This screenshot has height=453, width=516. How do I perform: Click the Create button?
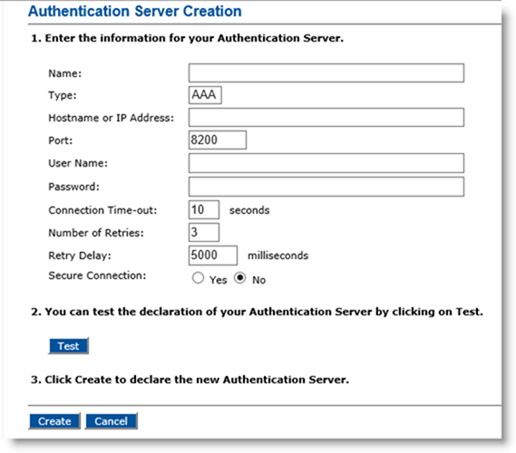[x=55, y=421]
